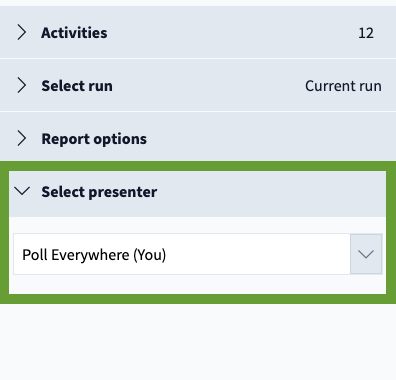Click empty space right of Select presenter

coord(270,193)
